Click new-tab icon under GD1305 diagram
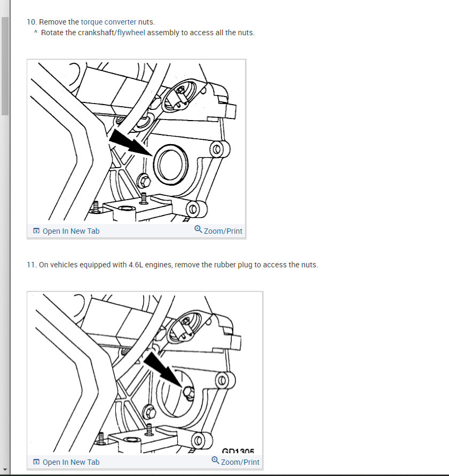This screenshot has width=449, height=476. [x=36, y=462]
